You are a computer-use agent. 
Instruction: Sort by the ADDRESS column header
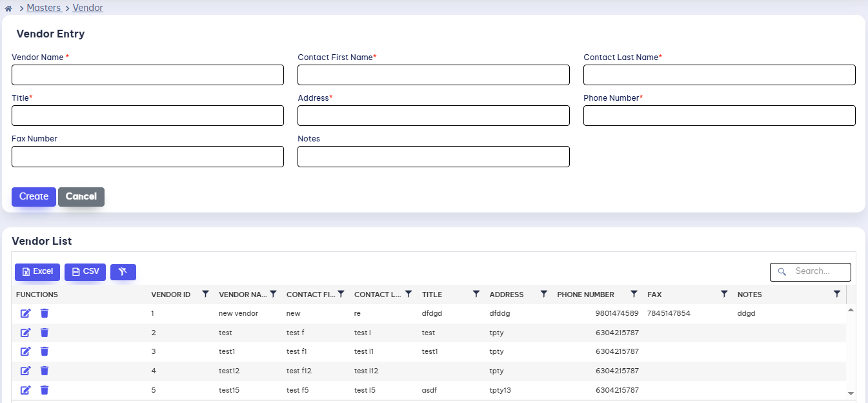click(x=507, y=294)
